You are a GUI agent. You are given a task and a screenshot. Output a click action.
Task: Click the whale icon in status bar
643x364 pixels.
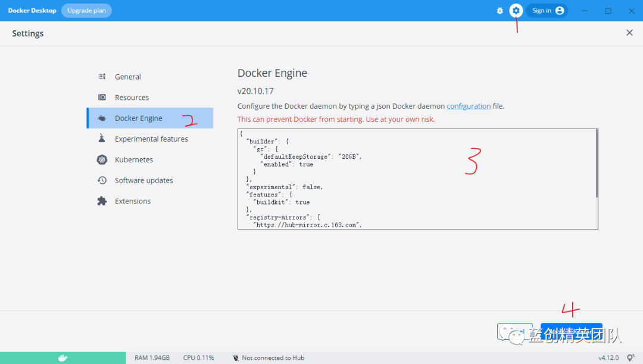pyautogui.click(x=63, y=358)
